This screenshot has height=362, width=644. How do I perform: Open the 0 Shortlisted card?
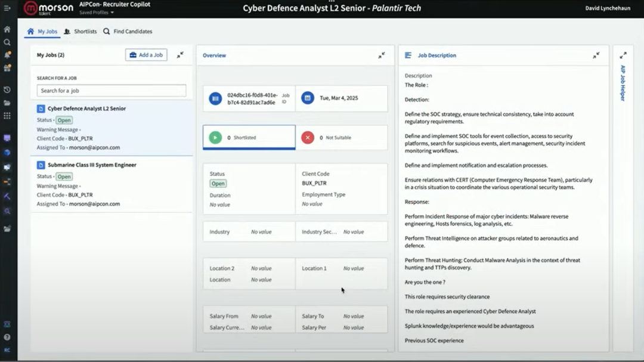click(249, 138)
